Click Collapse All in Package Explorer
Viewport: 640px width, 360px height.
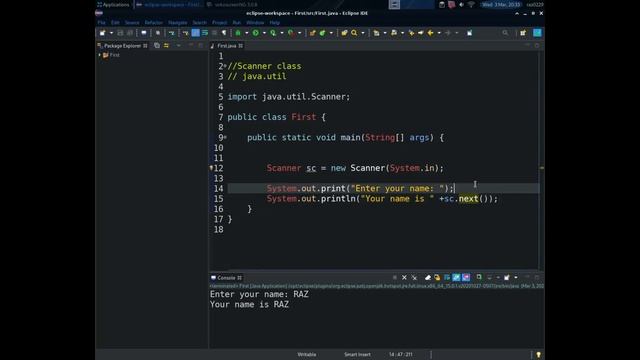157,46
